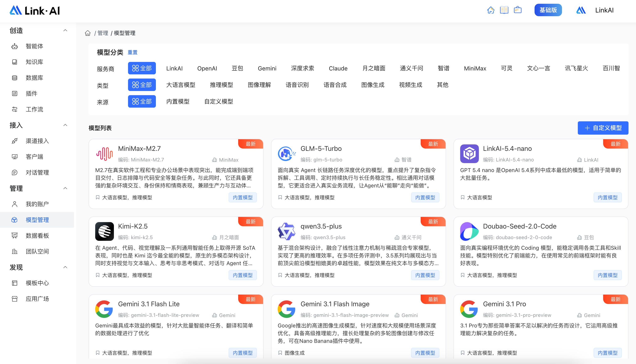This screenshot has height=364, width=636.
Task: Collapse the 接入 sidebar section
Action: click(65, 125)
